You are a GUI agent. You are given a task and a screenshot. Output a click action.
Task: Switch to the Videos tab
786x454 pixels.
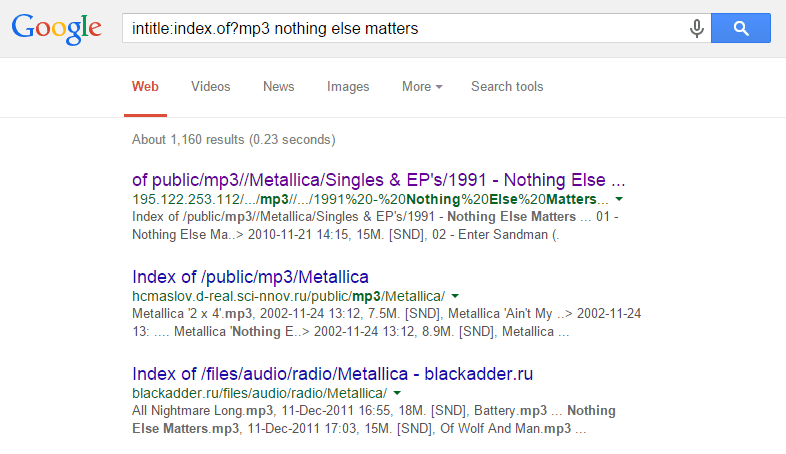coord(210,87)
